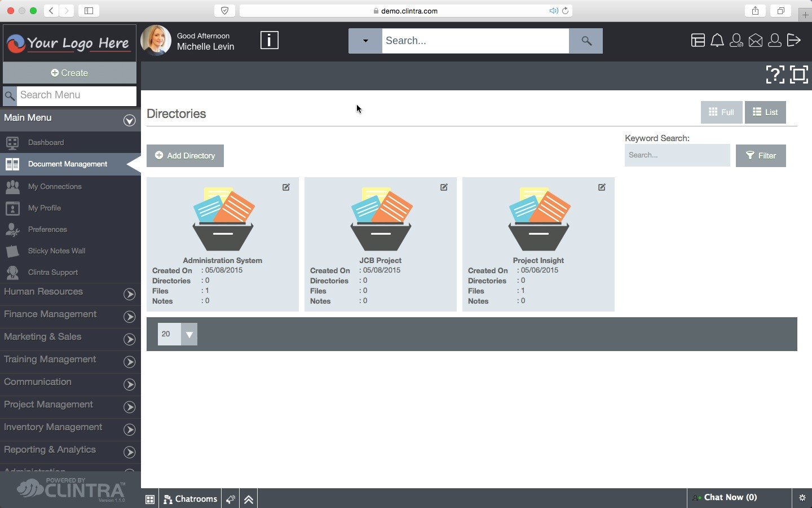The height and width of the screenshot is (508, 812).
Task: Expand the Inventory Management menu
Action: click(130, 430)
